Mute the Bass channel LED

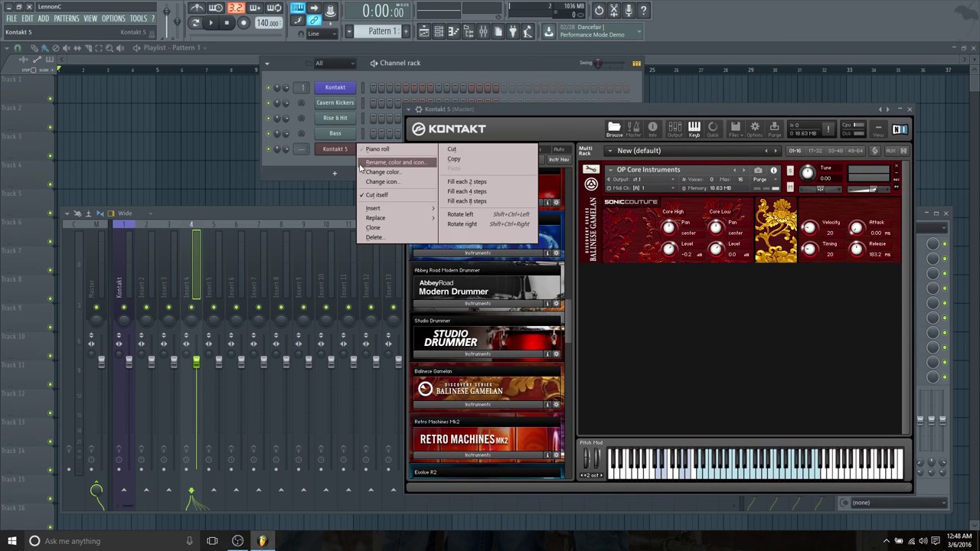tap(268, 134)
